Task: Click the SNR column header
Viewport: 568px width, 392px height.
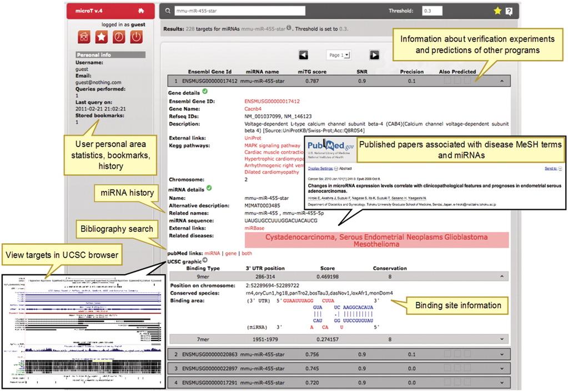Action: (x=362, y=72)
